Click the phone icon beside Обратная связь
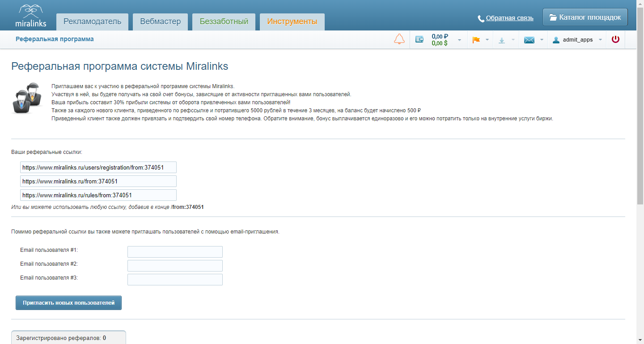The height and width of the screenshot is (344, 644). (481, 19)
